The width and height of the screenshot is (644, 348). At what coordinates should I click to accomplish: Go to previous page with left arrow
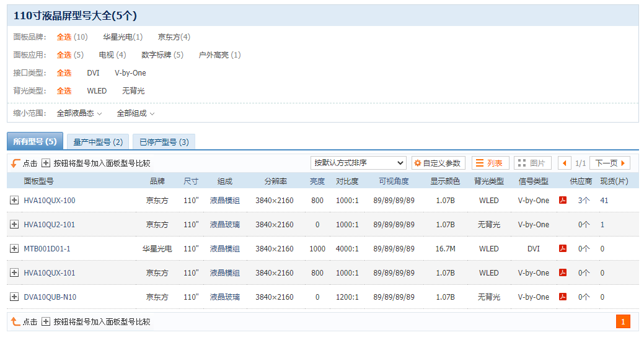[x=565, y=163]
